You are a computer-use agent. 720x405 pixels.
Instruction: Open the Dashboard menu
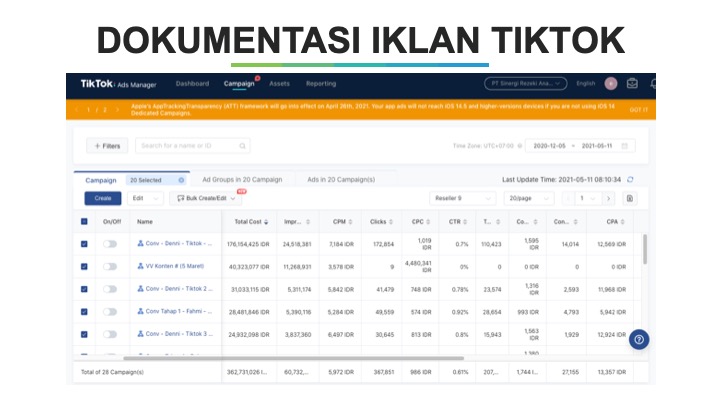pyautogui.click(x=192, y=84)
